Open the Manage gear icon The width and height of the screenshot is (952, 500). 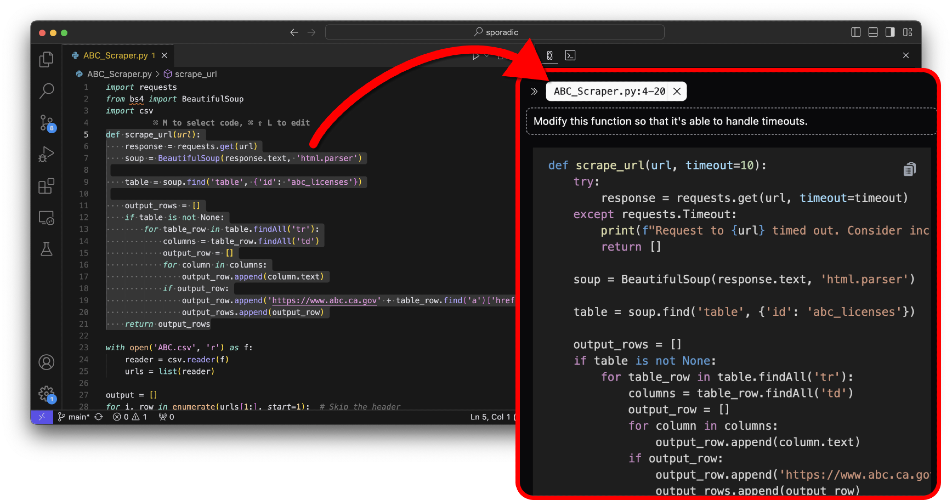point(47,394)
